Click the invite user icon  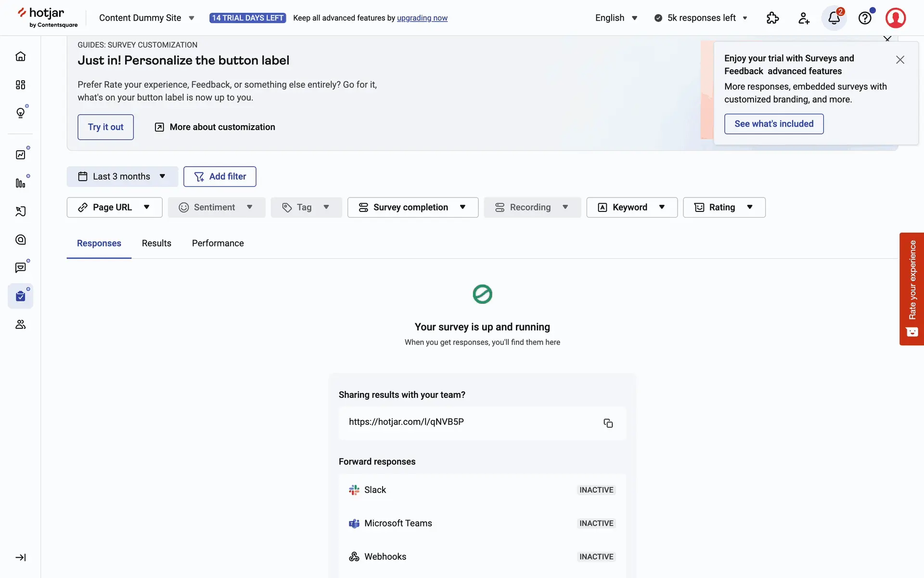[803, 18]
